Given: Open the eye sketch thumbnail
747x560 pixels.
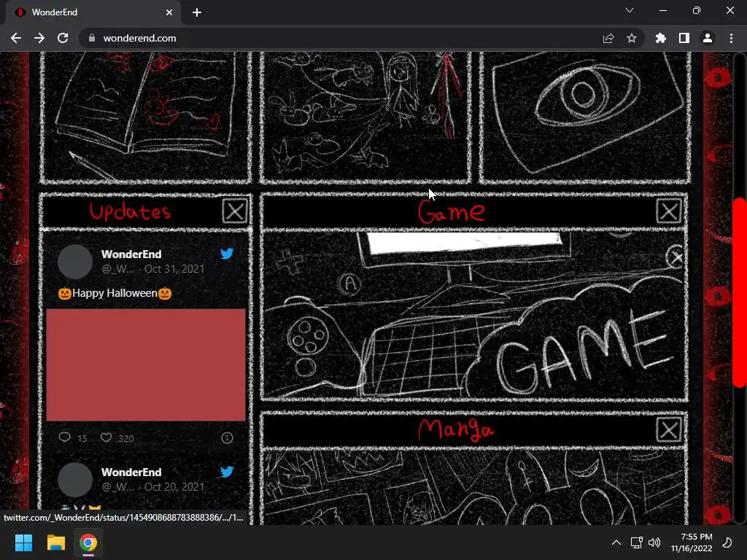Looking at the screenshot, I should (584, 117).
